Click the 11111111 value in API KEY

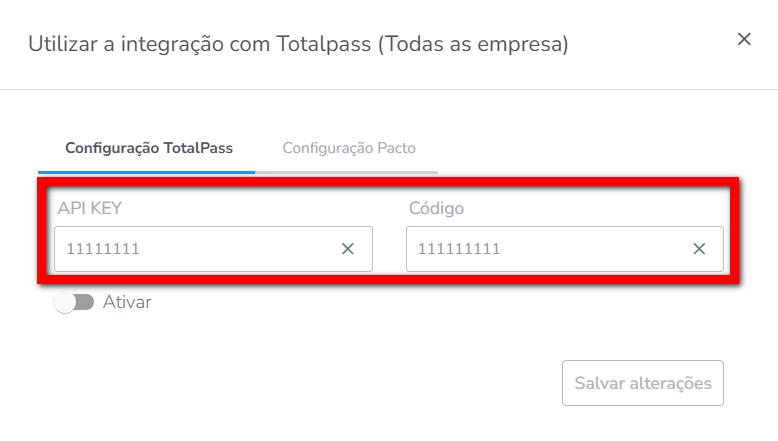(x=103, y=249)
